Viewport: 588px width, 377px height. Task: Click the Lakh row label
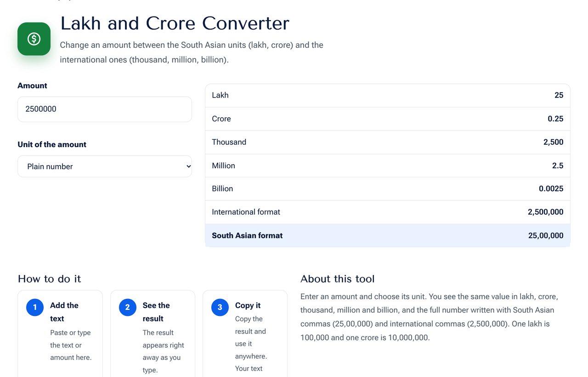click(220, 95)
